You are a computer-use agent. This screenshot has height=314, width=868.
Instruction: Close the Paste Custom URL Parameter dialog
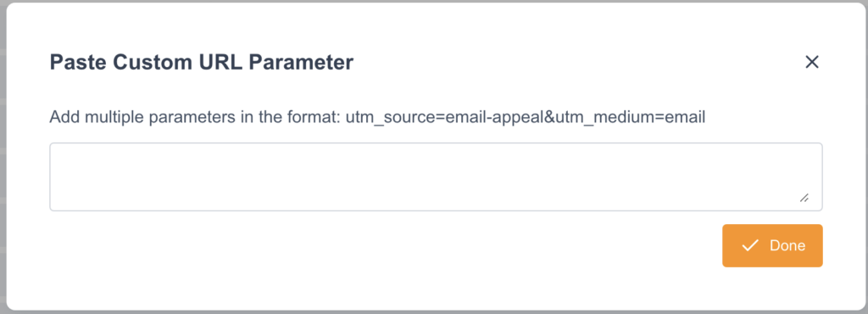[x=811, y=62]
